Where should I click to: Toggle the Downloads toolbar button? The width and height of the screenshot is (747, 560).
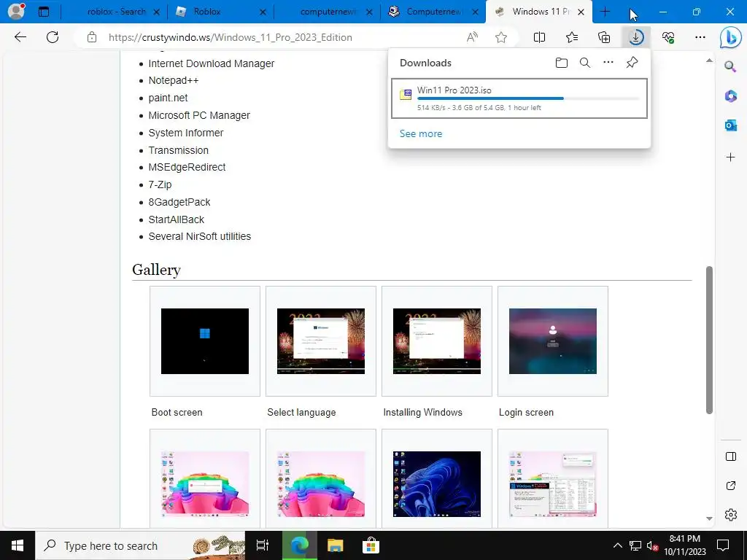tap(636, 37)
